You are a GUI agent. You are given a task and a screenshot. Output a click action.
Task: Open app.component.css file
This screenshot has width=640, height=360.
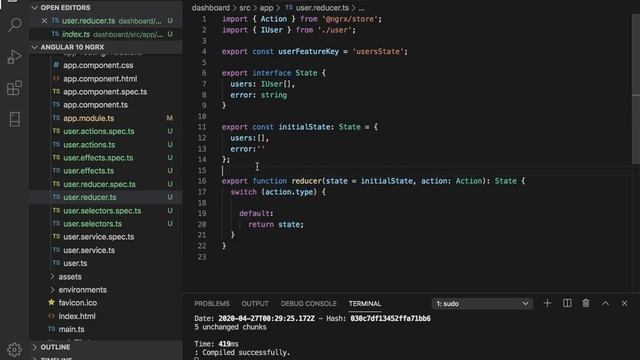coord(98,65)
